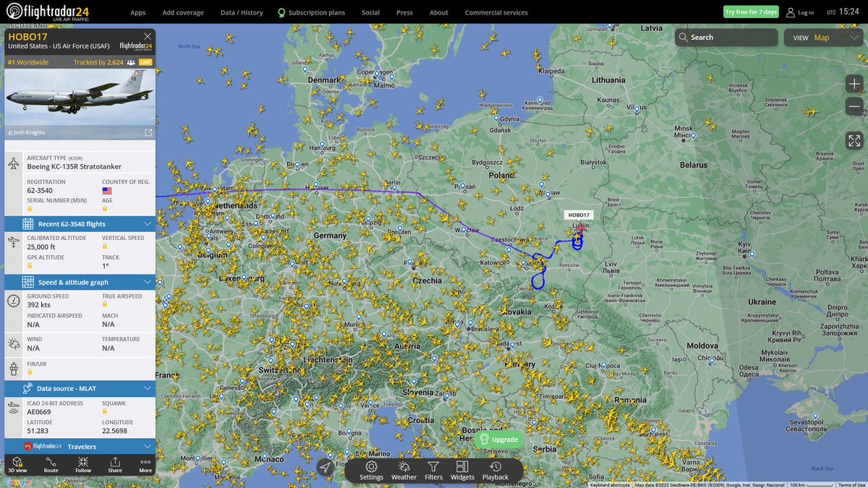Screen dimensions: 868x488
Task: Switch the map to fullscreen
Action: 854,141
